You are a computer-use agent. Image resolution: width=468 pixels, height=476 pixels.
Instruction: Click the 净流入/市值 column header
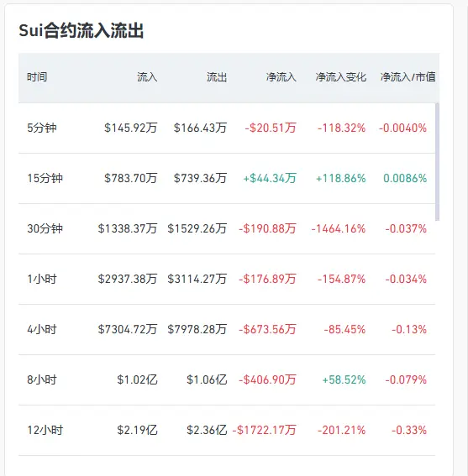pyautogui.click(x=408, y=77)
